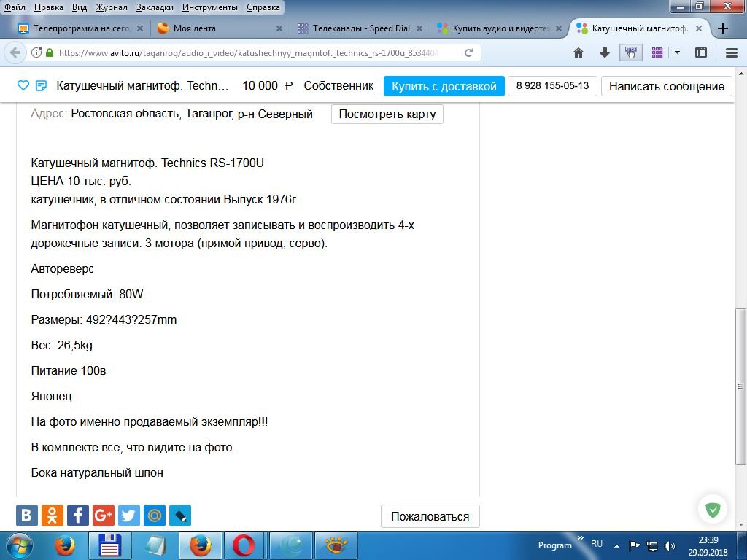The width and height of the screenshot is (747, 560).
Task: Open the Файл menu
Action: click(15, 7)
